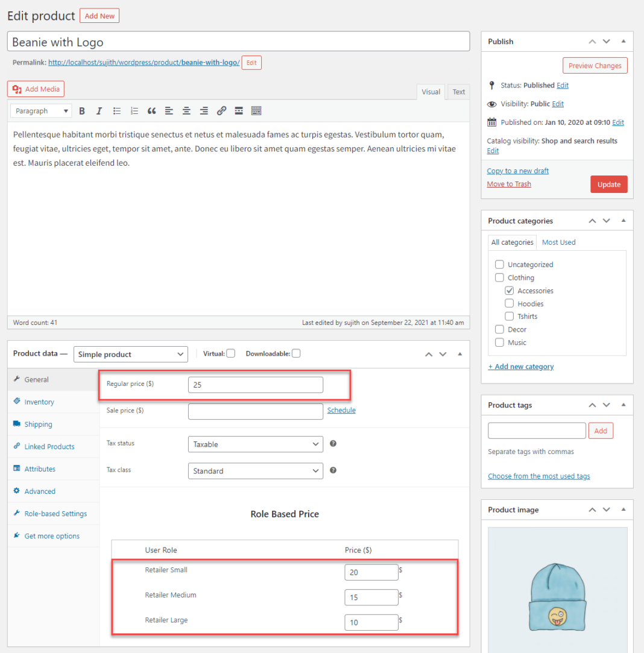Move Product data panel down
644x653 pixels.
coord(443,355)
